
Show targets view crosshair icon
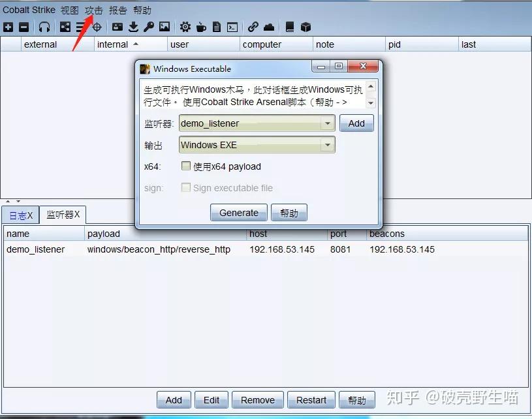pos(97,27)
